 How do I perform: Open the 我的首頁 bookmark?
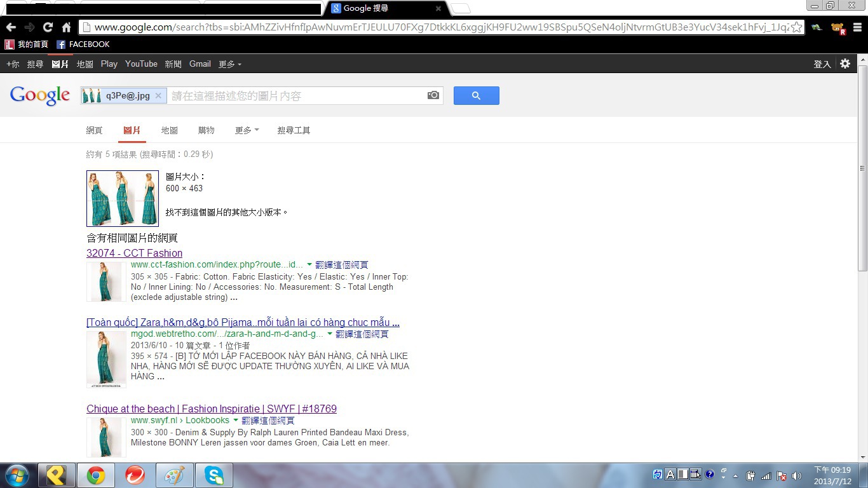click(x=27, y=44)
